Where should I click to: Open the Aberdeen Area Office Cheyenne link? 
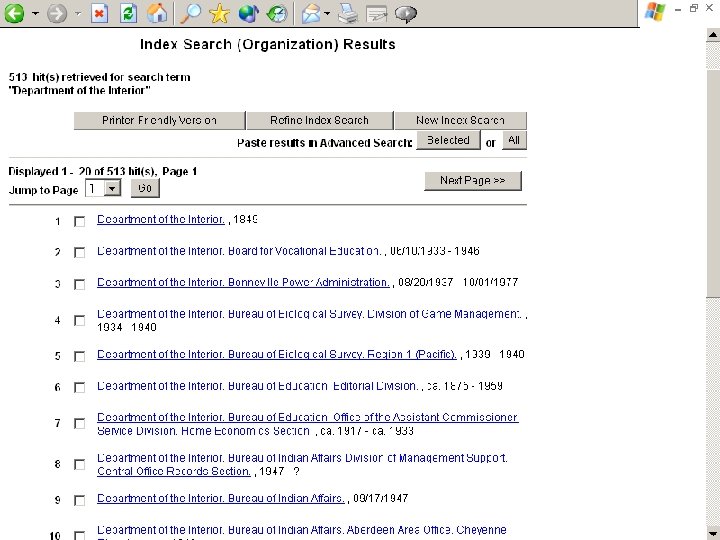(302, 530)
